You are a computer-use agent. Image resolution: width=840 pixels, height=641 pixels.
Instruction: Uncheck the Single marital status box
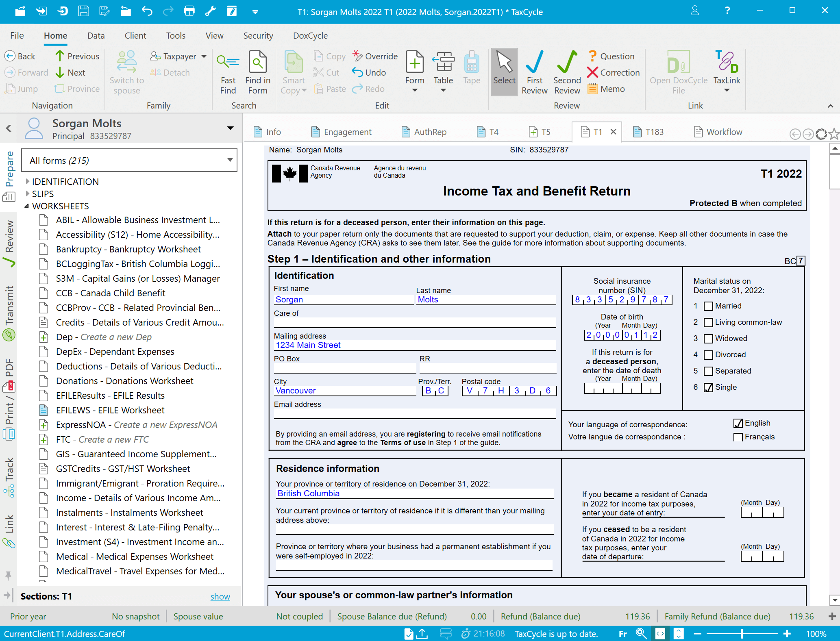[x=708, y=387]
